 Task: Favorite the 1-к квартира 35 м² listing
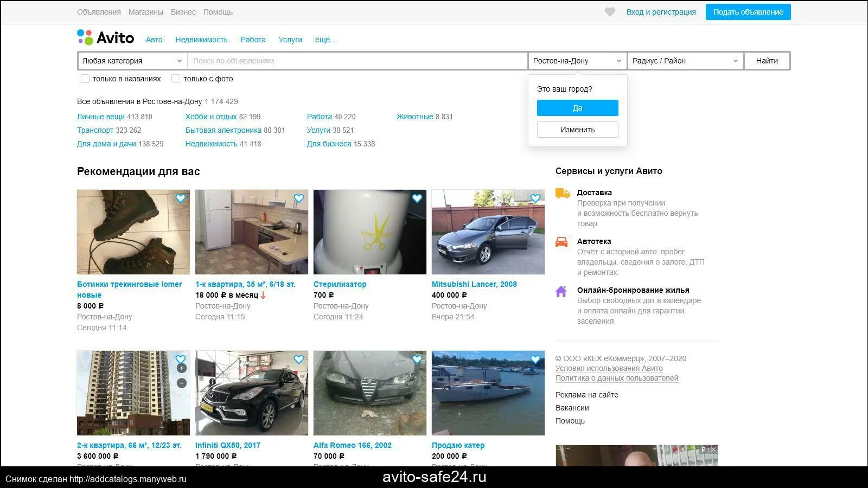click(299, 198)
